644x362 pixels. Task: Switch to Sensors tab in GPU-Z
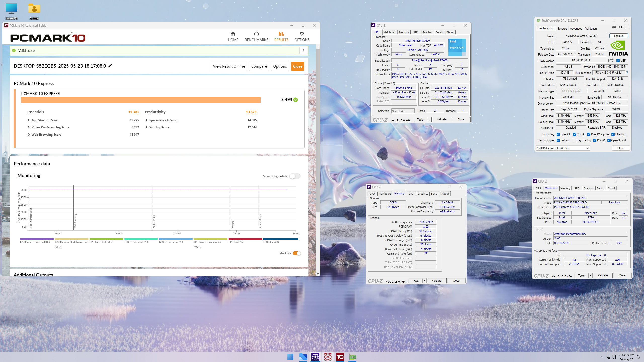tap(562, 28)
